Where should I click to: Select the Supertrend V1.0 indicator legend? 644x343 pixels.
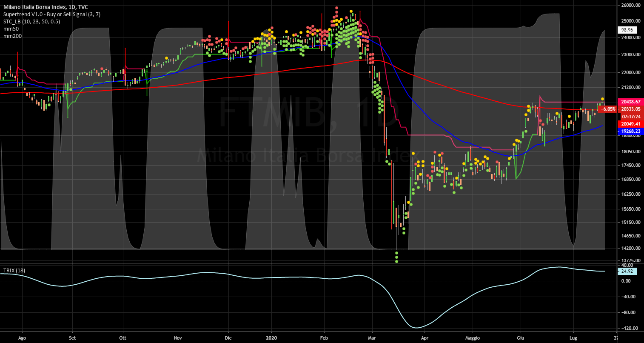(52, 14)
